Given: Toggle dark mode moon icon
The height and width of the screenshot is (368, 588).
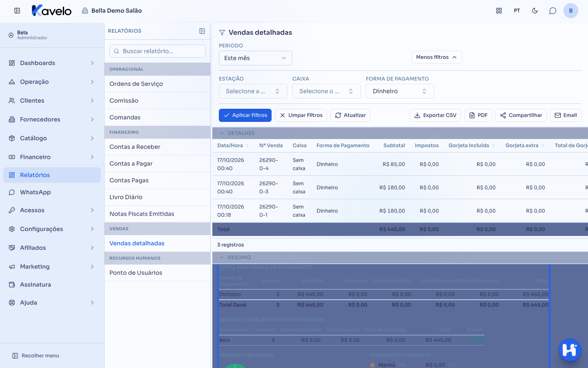Looking at the screenshot, I should point(535,11).
